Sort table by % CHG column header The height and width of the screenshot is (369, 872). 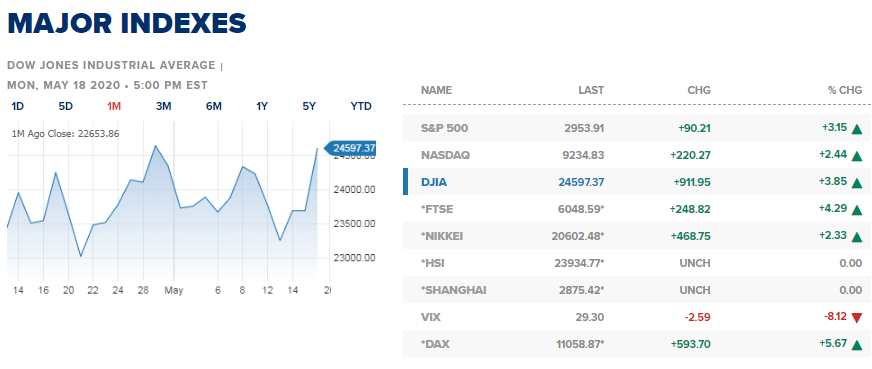pyautogui.click(x=844, y=90)
